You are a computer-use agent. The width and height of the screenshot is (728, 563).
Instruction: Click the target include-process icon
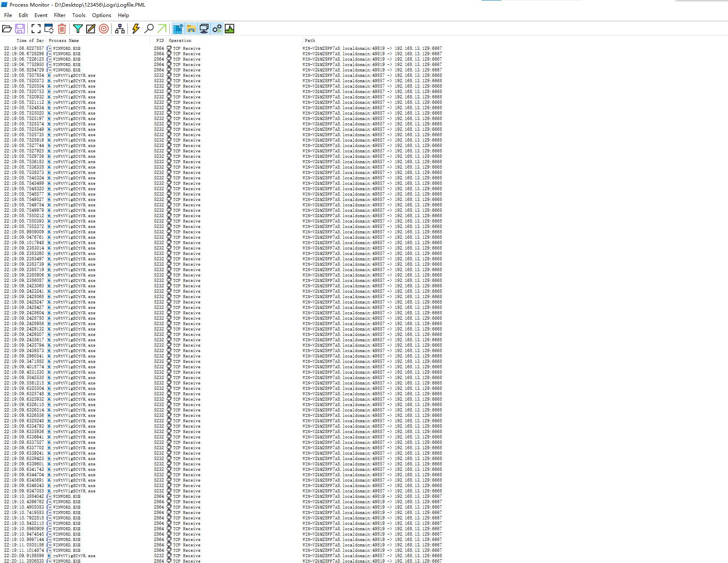click(x=104, y=29)
